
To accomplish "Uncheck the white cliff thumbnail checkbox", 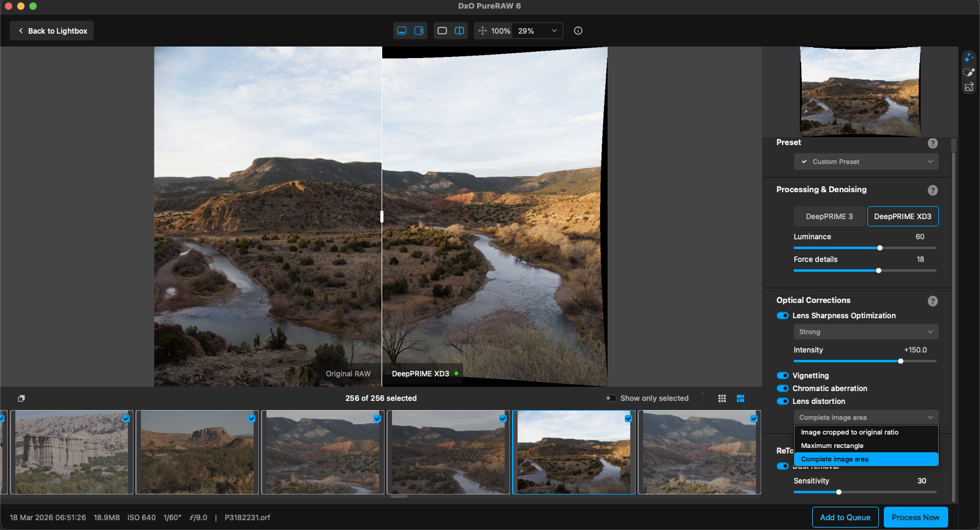I will tap(126, 419).
